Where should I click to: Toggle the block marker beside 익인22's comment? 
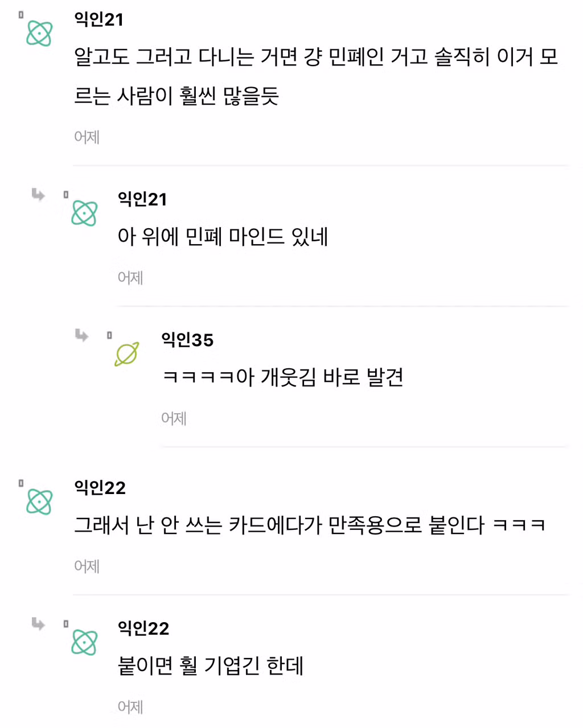pos(21,482)
